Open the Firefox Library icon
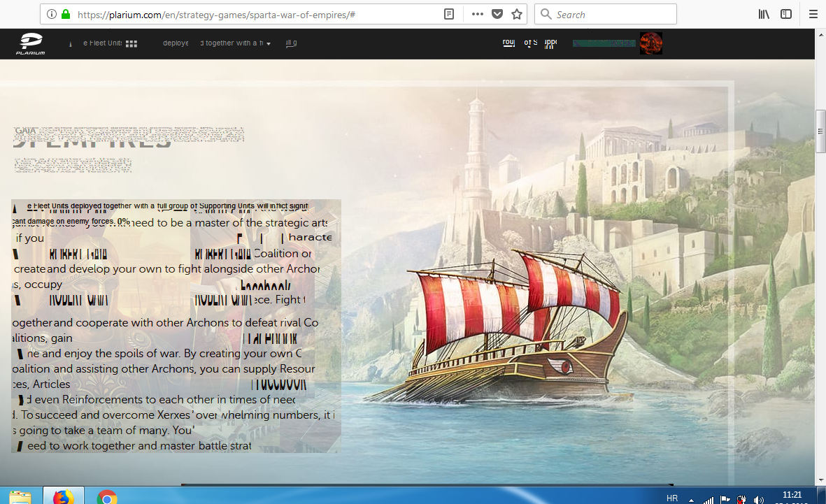 [x=764, y=14]
